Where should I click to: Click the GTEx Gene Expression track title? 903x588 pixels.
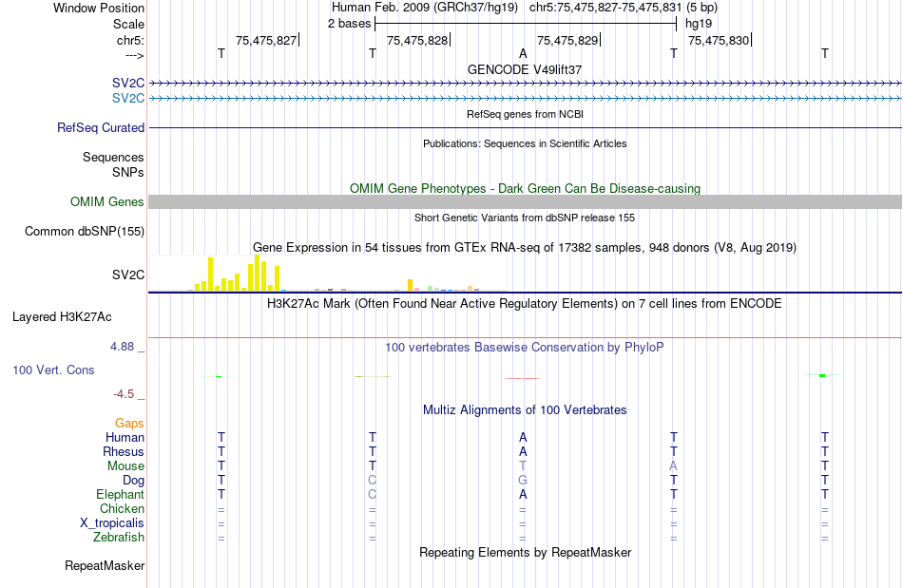pyautogui.click(x=525, y=247)
